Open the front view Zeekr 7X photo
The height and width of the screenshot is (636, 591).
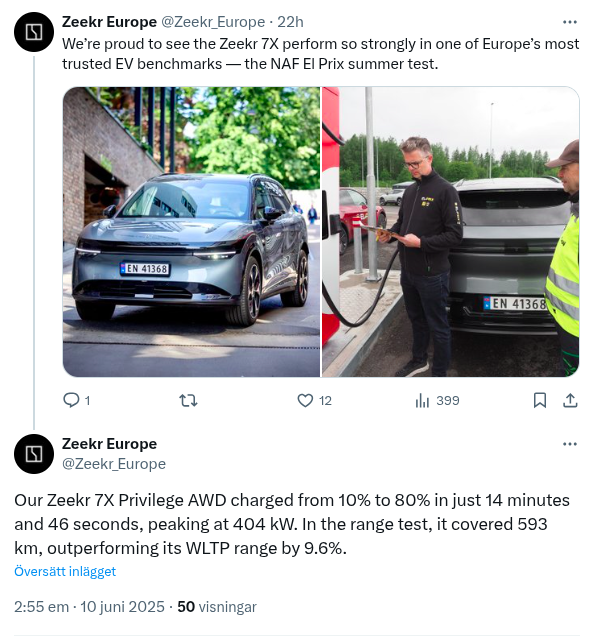pos(191,232)
